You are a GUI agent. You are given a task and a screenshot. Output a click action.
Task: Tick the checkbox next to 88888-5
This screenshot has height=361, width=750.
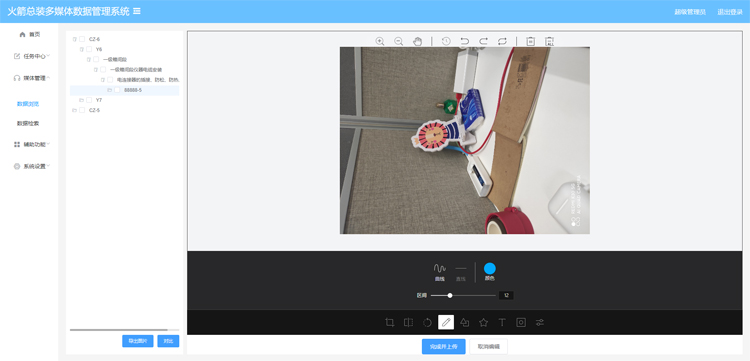pos(117,90)
